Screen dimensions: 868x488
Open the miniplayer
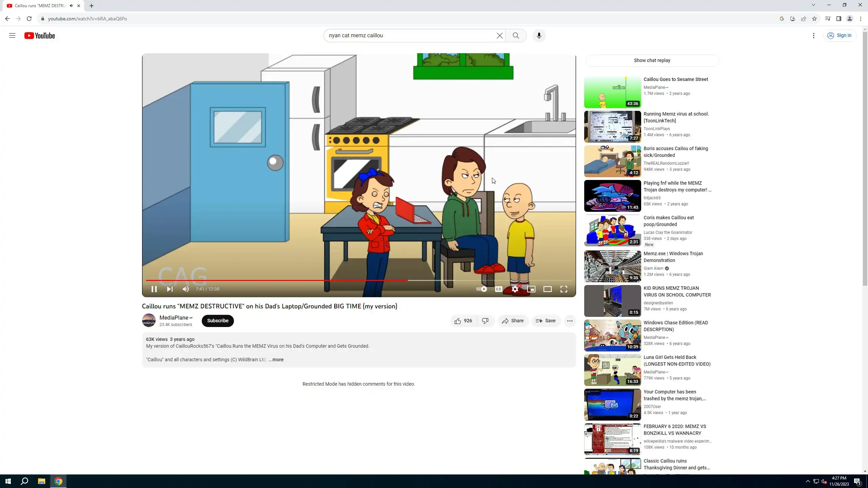531,289
